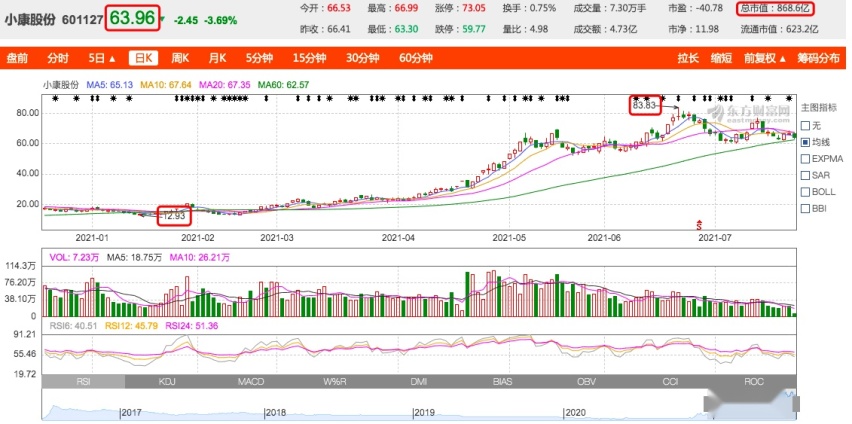
Task: Switch to 周K weekly chart
Action: click(180, 58)
